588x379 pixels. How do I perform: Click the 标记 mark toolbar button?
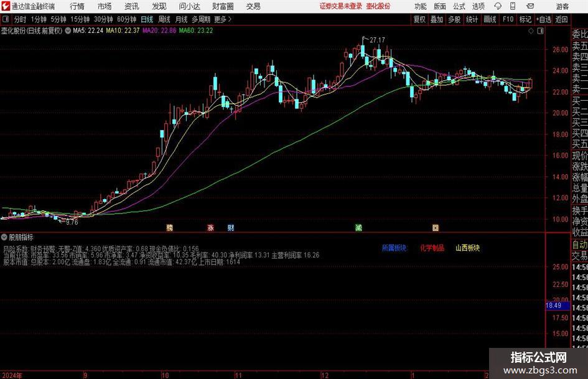[525, 19]
